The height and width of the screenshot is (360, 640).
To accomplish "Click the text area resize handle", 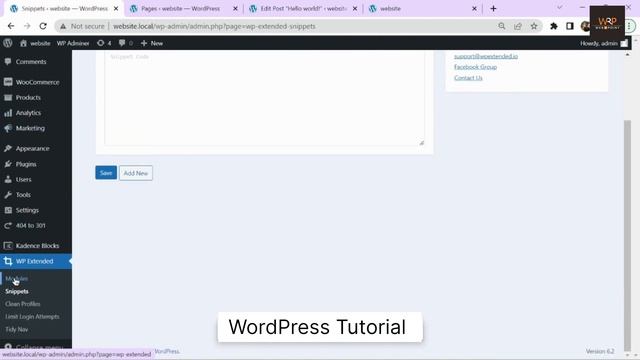I will pos(422,142).
